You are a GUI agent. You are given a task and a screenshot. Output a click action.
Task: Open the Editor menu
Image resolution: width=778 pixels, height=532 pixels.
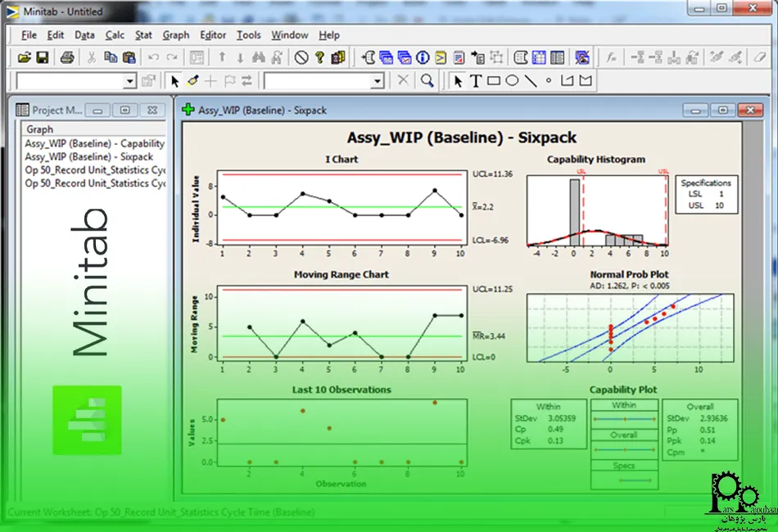[x=213, y=35]
